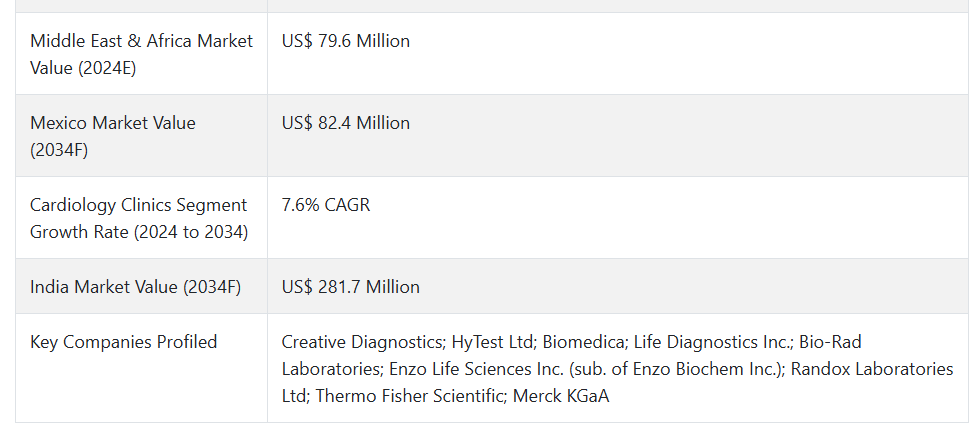Viewport: 974px width, 425px height.
Task: Click the Thermo Fisher Scientific text
Action: [409, 396]
